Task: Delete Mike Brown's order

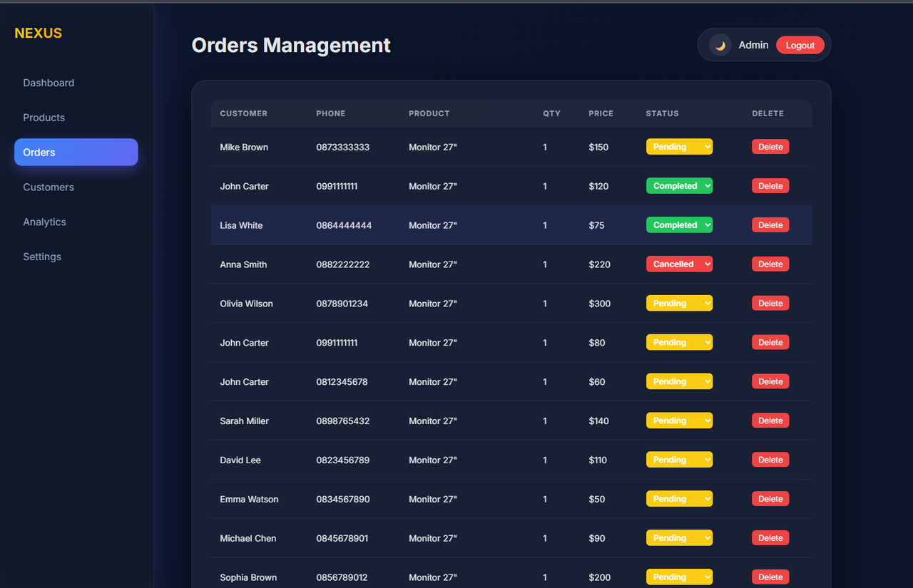Action: click(770, 147)
